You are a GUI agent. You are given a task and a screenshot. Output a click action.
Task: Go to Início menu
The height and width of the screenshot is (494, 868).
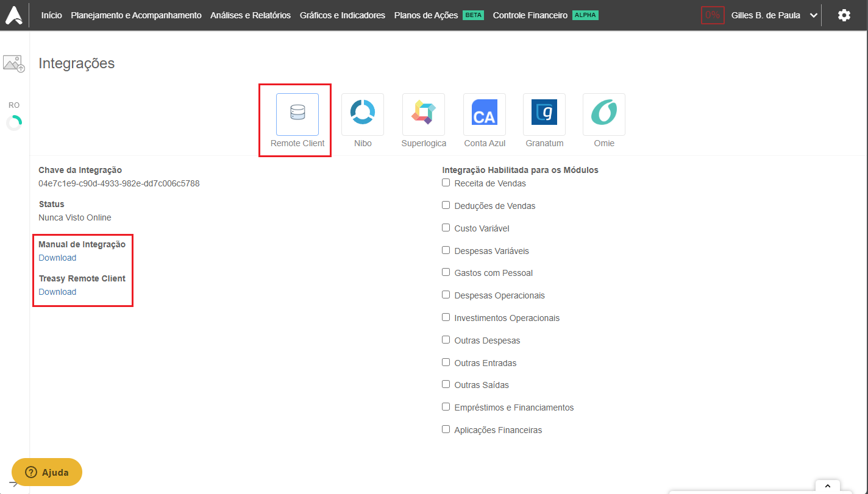[x=52, y=15]
